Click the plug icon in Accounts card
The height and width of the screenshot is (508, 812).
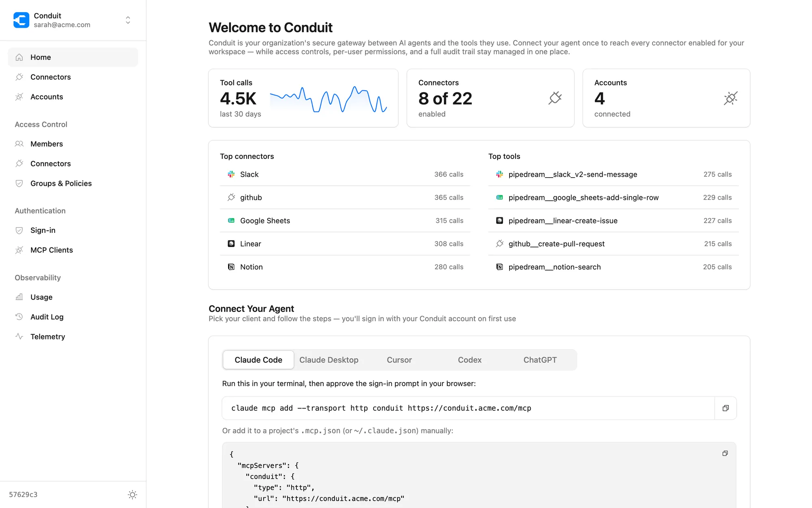pyautogui.click(x=730, y=98)
